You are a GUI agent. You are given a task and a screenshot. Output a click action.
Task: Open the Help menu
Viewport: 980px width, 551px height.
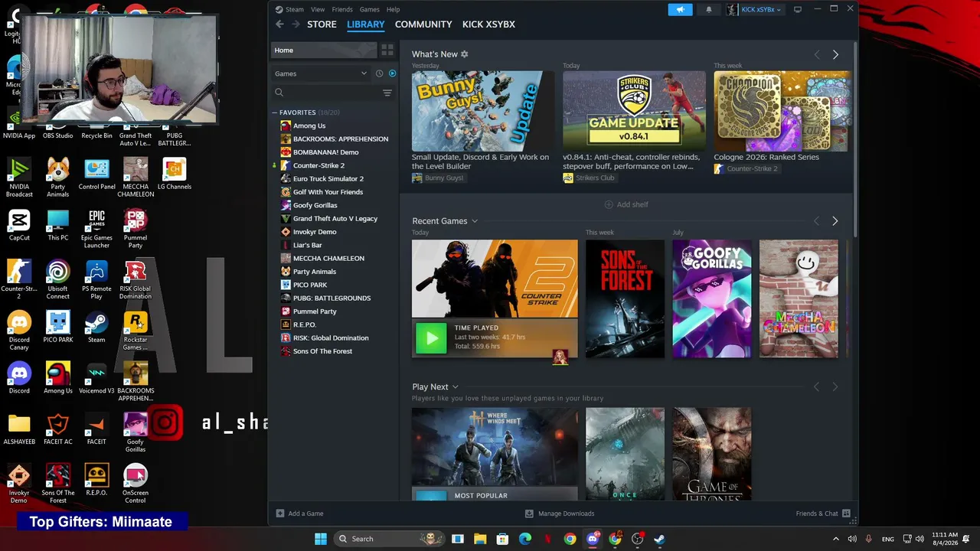[393, 9]
